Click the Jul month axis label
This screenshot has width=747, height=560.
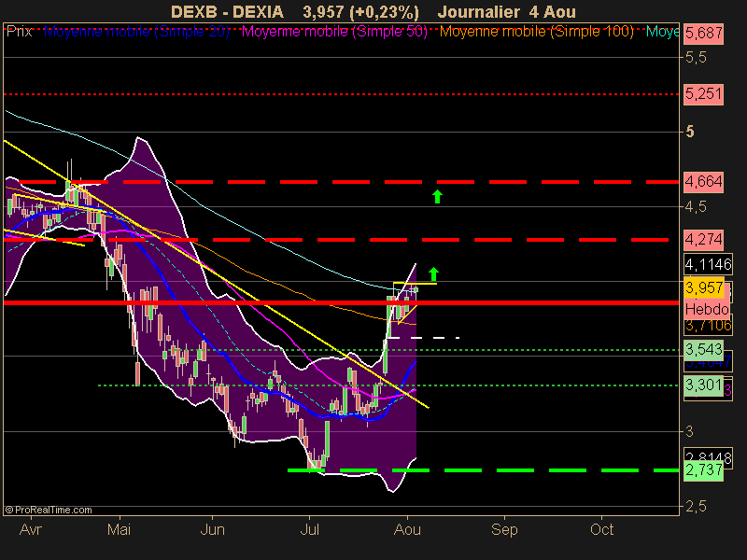(310, 529)
